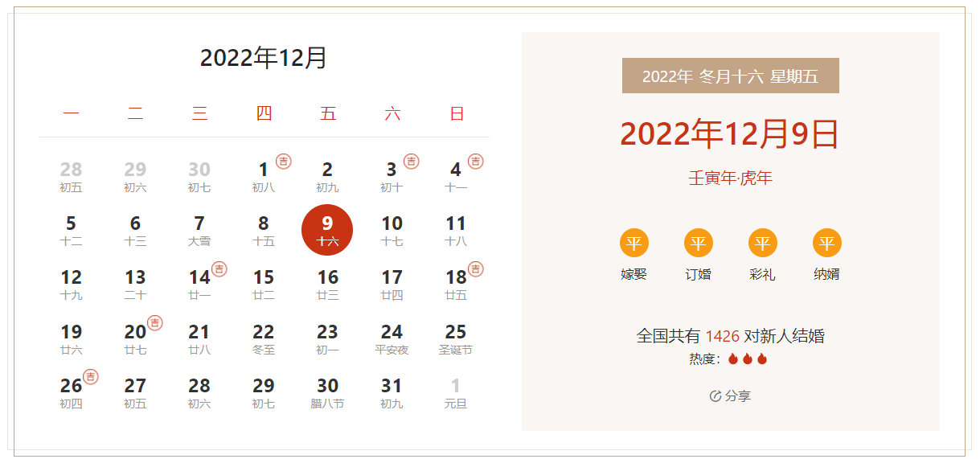This screenshot has height=459, width=980.
Task: Click the share (分享) icon
Action: click(716, 396)
